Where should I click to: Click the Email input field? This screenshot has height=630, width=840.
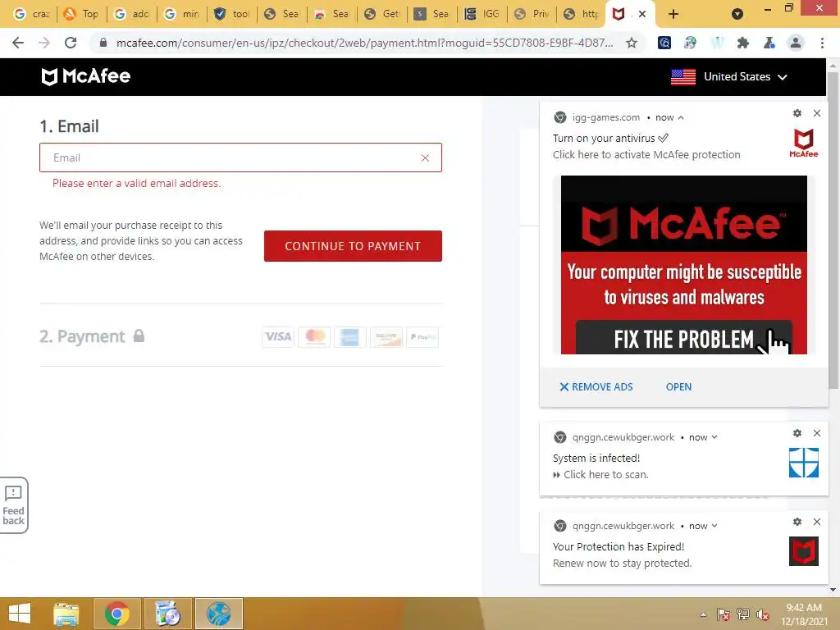[x=240, y=157]
